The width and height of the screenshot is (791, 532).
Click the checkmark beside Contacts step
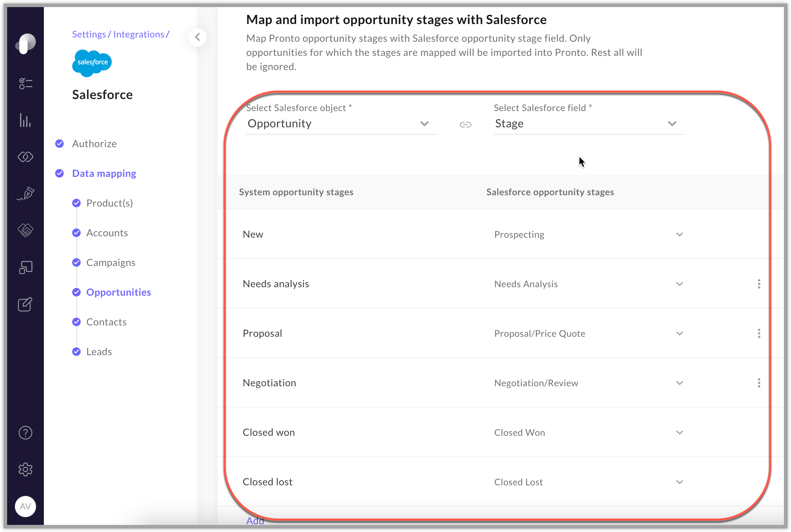[76, 322]
